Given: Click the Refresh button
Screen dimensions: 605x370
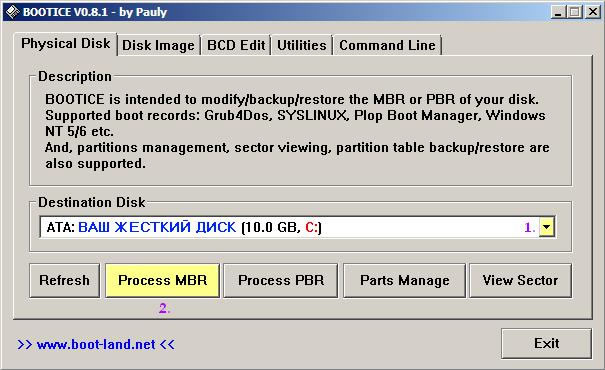Looking at the screenshot, I should tap(64, 280).
